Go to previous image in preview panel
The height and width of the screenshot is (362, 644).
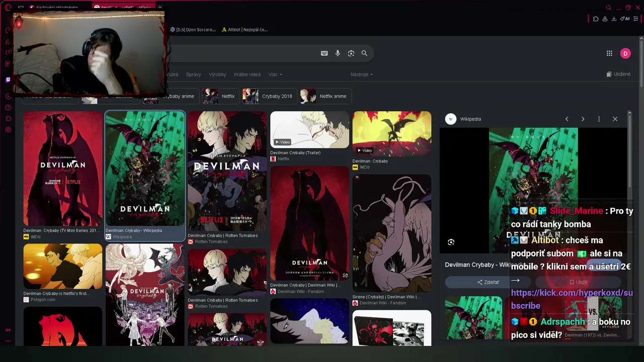[x=567, y=119]
